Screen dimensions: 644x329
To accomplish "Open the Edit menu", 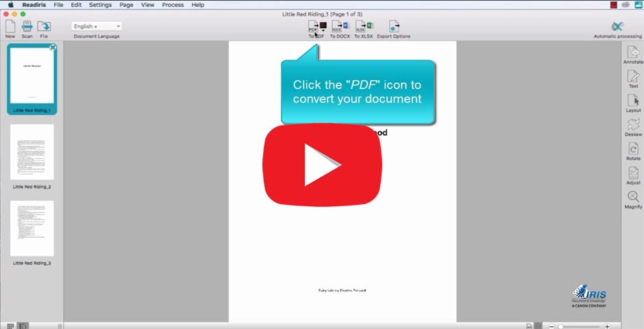I will point(76,5).
